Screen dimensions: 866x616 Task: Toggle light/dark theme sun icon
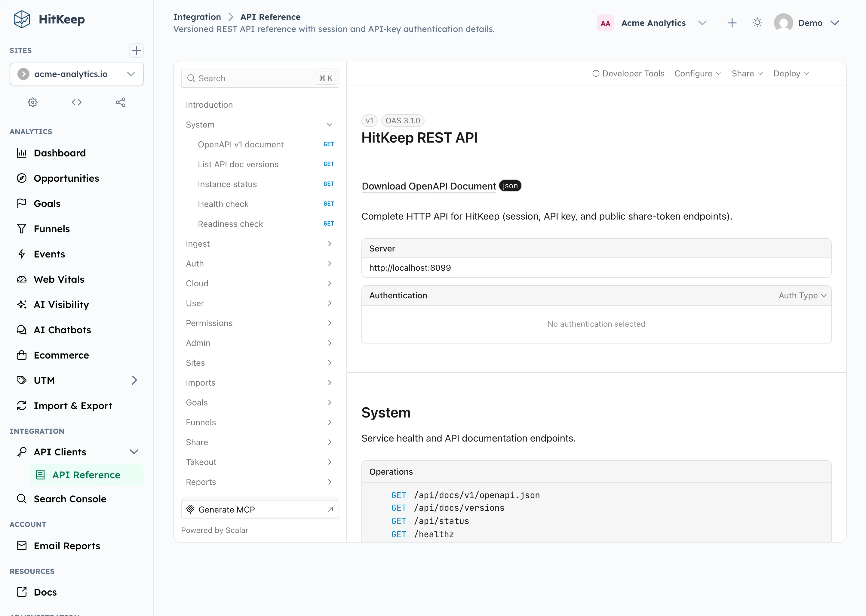click(x=757, y=23)
